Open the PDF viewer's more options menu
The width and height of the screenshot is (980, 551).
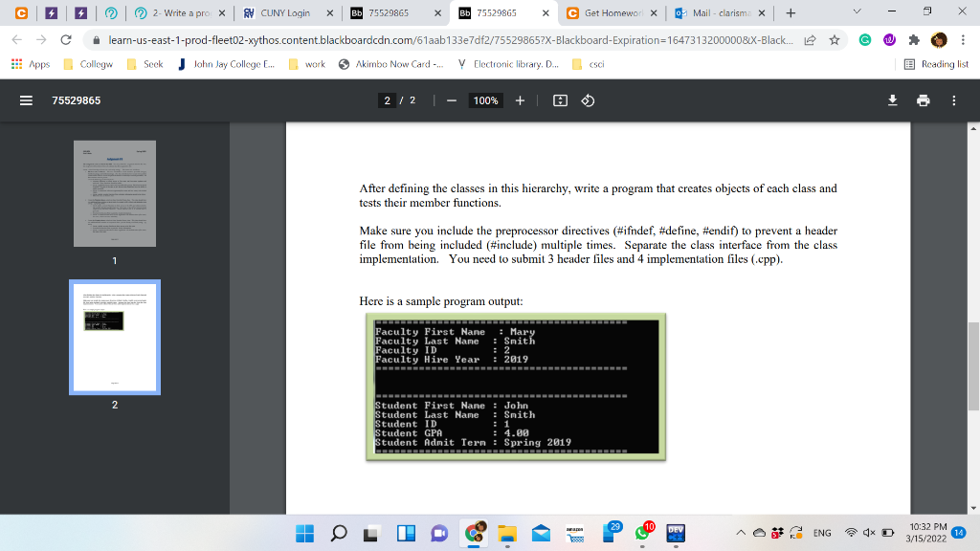pos(953,99)
